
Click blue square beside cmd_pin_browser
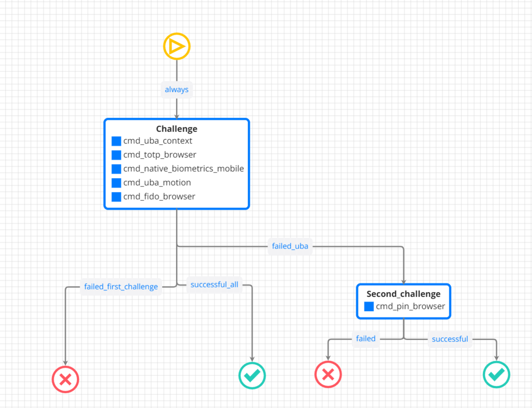[369, 306]
